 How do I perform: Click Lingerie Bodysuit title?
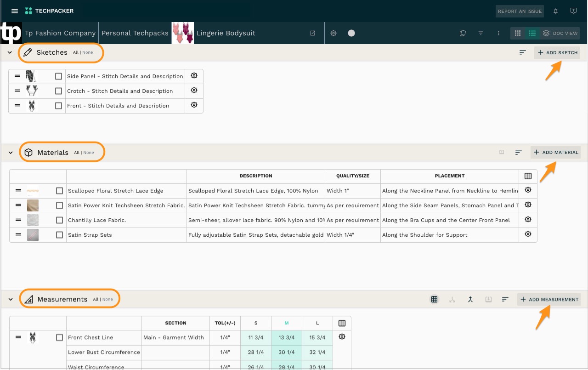point(226,33)
